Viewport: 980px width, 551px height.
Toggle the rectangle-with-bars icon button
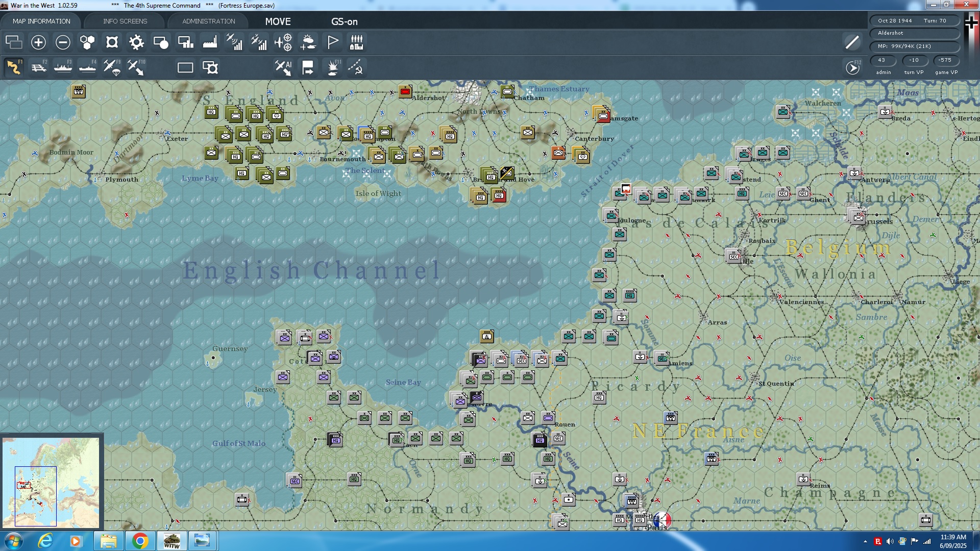pyautogui.click(x=185, y=42)
